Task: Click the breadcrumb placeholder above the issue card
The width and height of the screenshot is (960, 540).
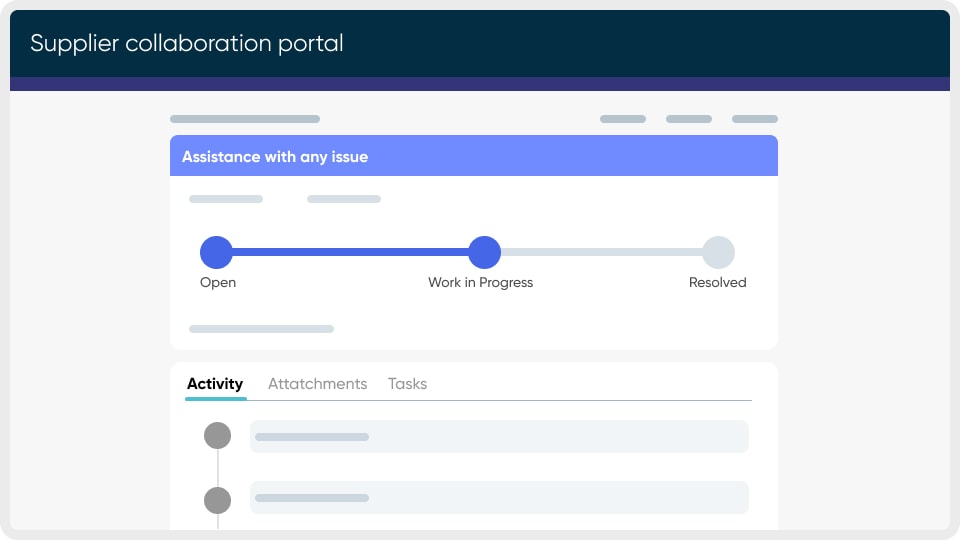Action: pos(245,119)
